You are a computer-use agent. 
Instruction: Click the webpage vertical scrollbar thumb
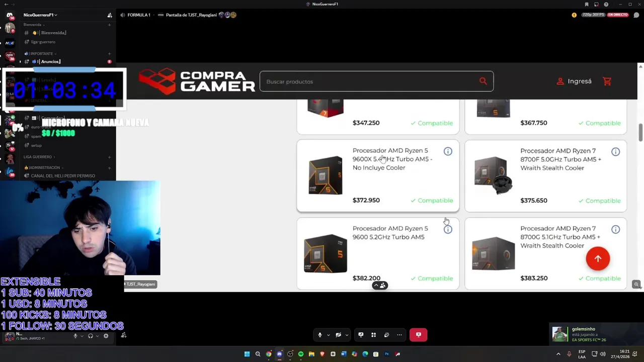[640, 132]
